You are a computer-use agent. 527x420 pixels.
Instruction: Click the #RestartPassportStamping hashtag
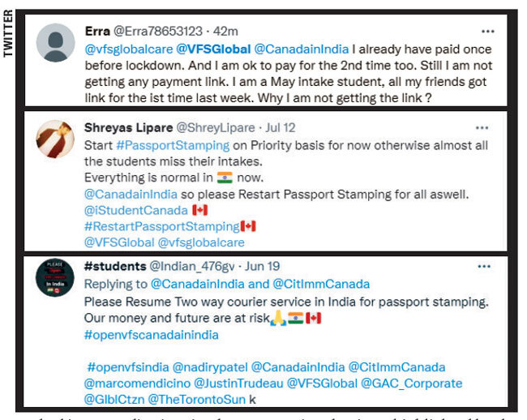[162, 226]
